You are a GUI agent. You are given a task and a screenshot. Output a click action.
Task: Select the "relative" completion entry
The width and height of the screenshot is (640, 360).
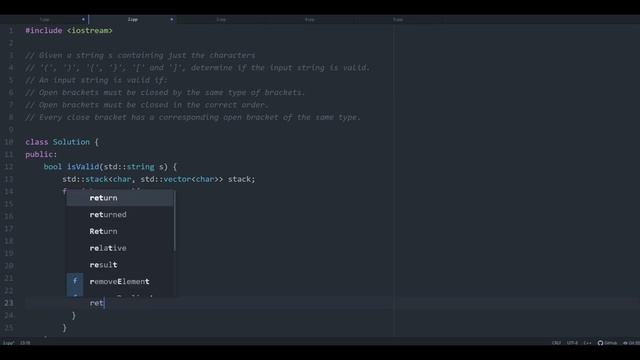pyautogui.click(x=120, y=248)
